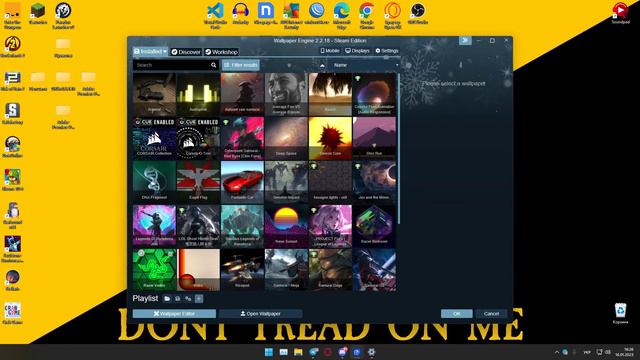640x360 pixels.
Task: Open Microsoft Edge desktop shortcut
Action: click(x=342, y=15)
